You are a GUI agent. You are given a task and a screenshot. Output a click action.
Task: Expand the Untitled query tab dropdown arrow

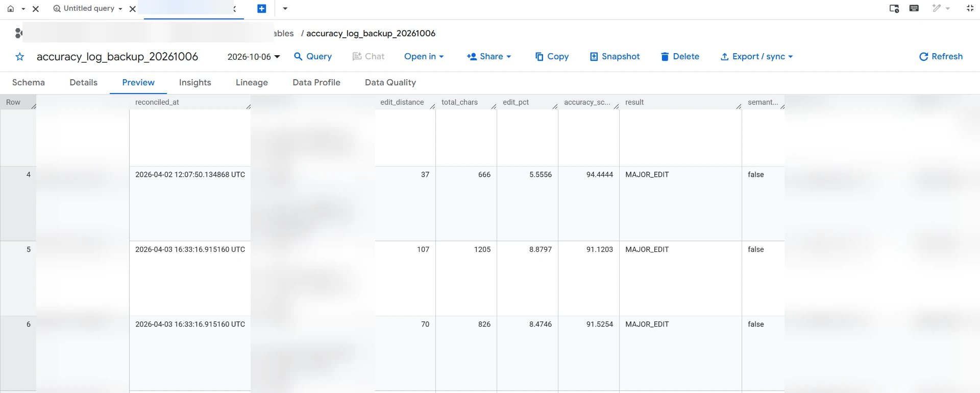coord(120,9)
